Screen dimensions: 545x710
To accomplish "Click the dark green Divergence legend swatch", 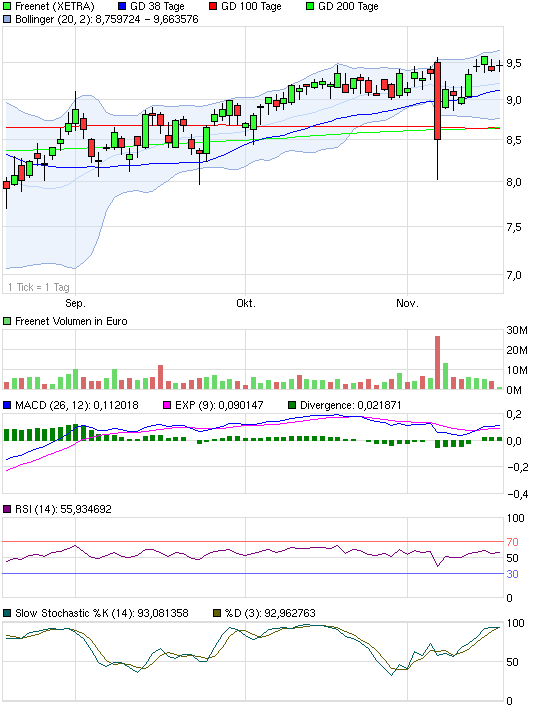I will [x=292, y=405].
